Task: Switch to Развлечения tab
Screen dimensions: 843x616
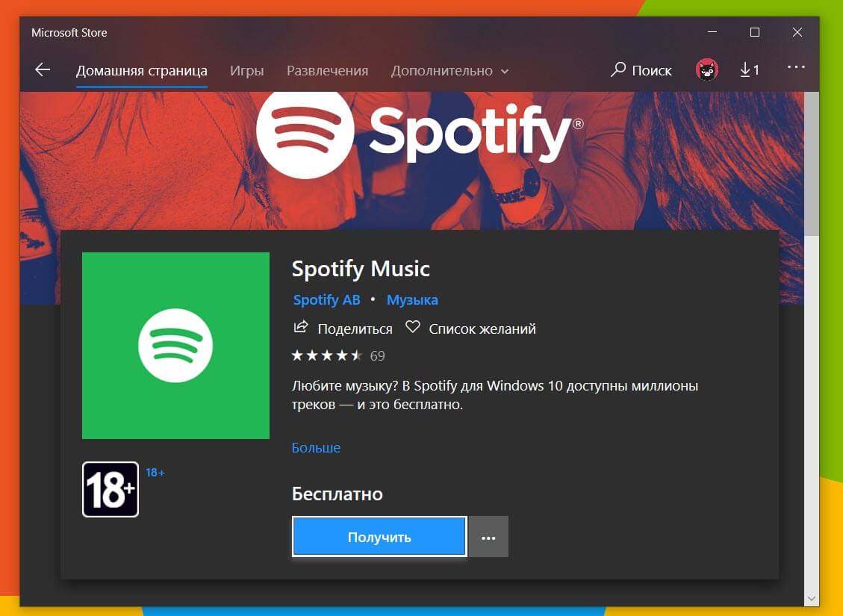Action: click(x=327, y=70)
